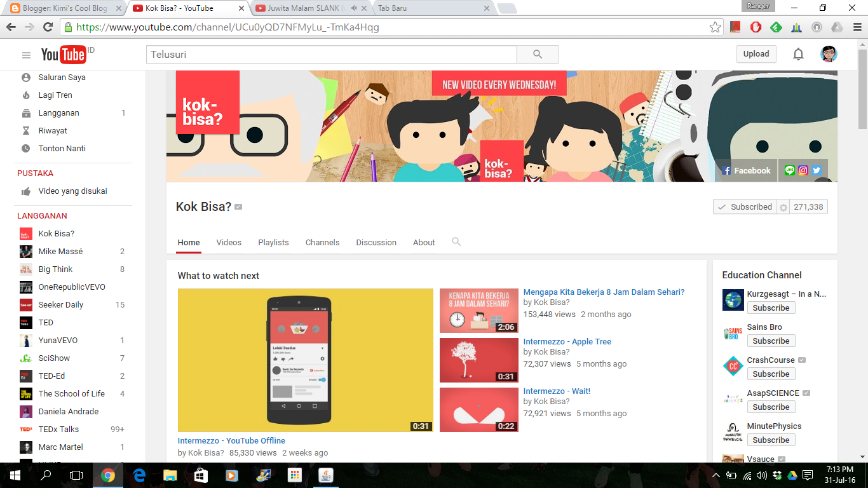Screen dimensions: 868x488
Task: Open File Explorer from the taskbar
Action: coord(170,475)
